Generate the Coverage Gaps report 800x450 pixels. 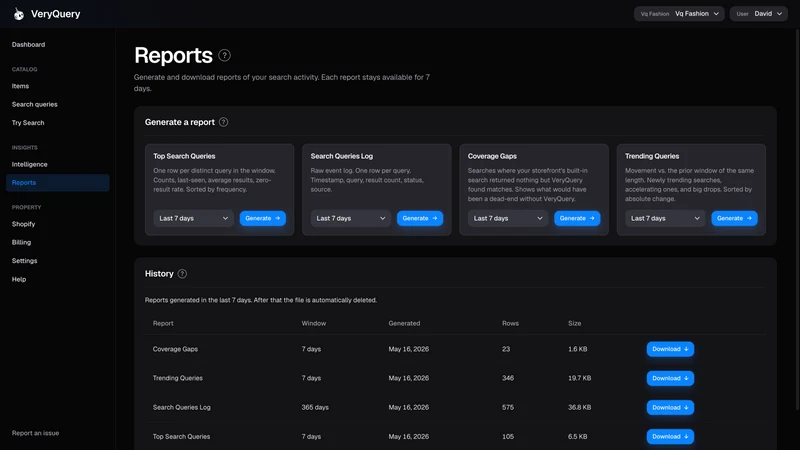coord(577,218)
